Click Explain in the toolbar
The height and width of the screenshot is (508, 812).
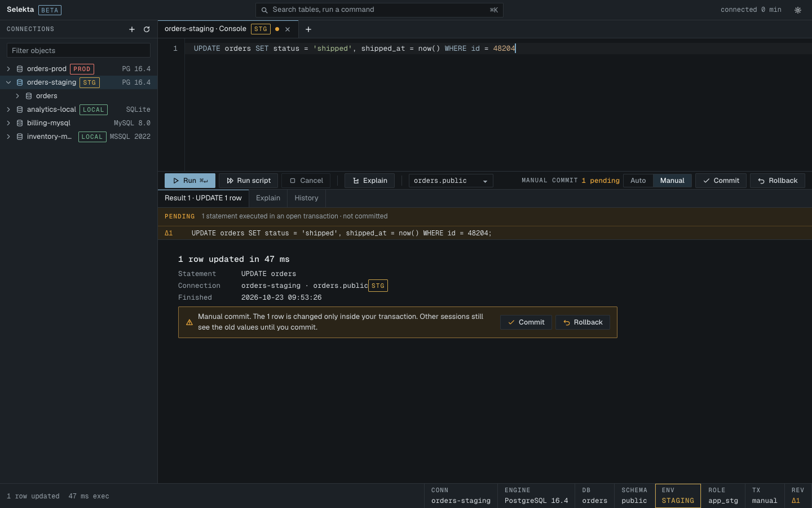point(370,181)
